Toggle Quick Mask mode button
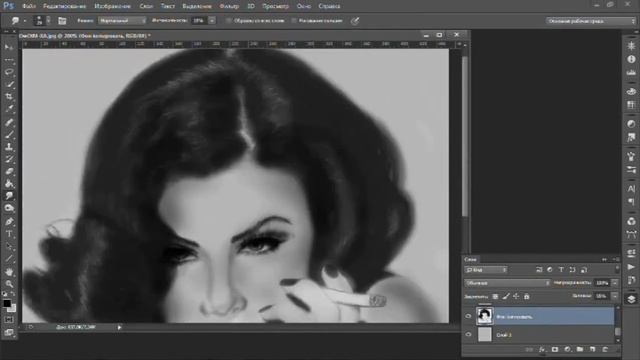Screen dimensions: 640x360 [x=9, y=320]
